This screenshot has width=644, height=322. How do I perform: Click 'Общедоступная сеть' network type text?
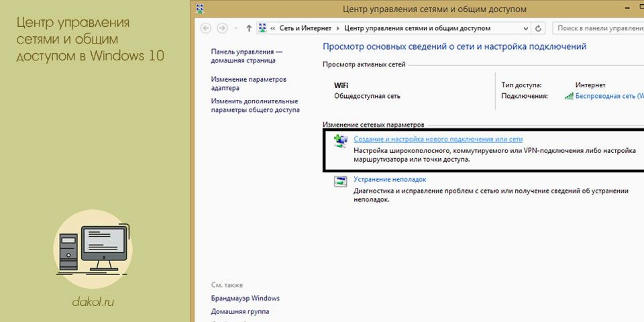367,96
